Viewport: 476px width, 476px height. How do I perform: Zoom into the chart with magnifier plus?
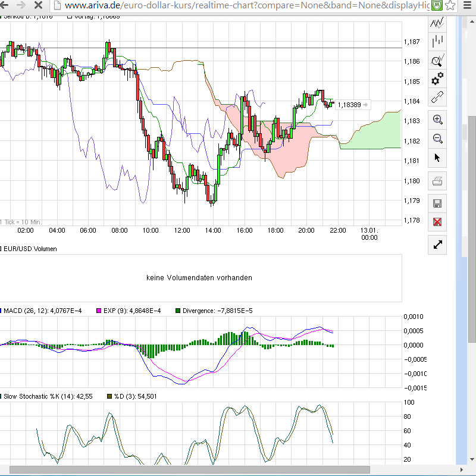point(437,119)
